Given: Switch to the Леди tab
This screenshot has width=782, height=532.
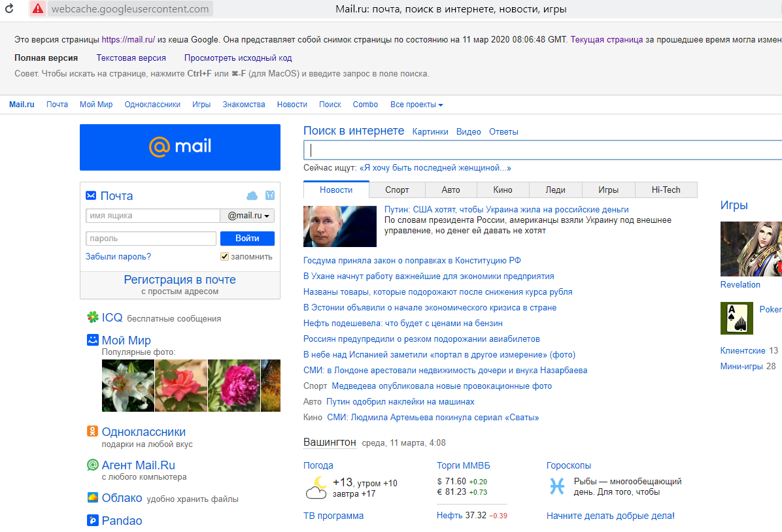Looking at the screenshot, I should (555, 190).
